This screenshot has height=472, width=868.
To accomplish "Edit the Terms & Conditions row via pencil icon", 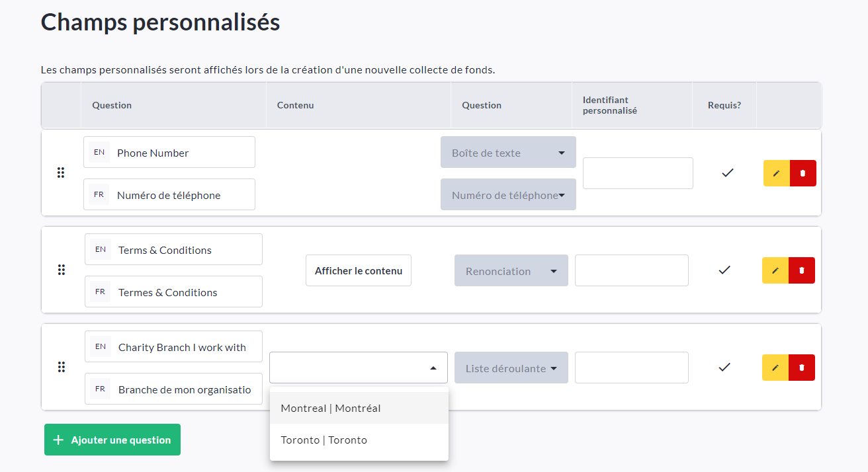I will 775,270.
